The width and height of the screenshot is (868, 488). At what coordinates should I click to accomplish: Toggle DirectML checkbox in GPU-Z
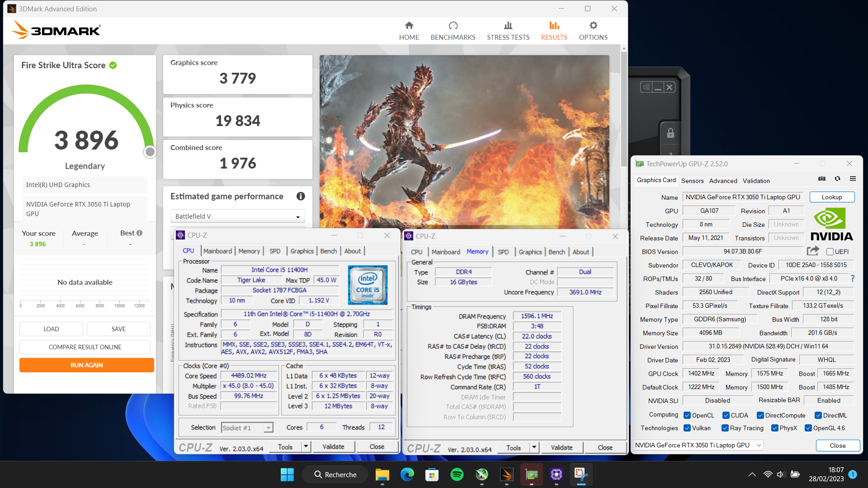click(x=818, y=415)
